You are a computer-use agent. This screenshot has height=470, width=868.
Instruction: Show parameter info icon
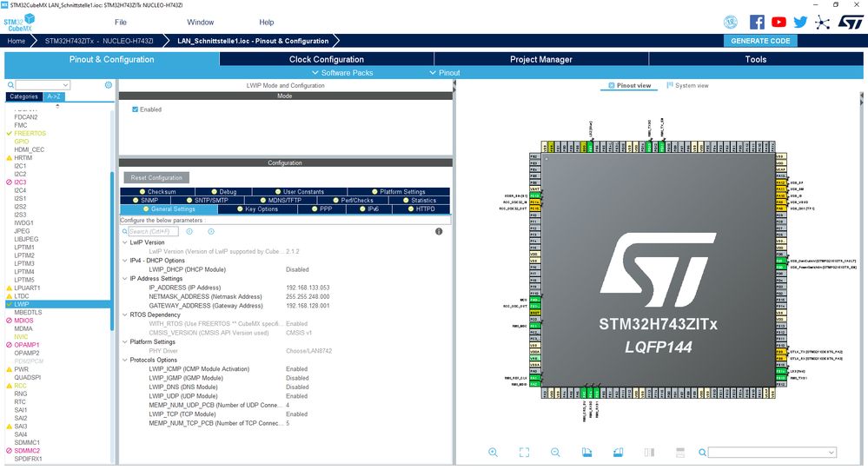(x=439, y=231)
